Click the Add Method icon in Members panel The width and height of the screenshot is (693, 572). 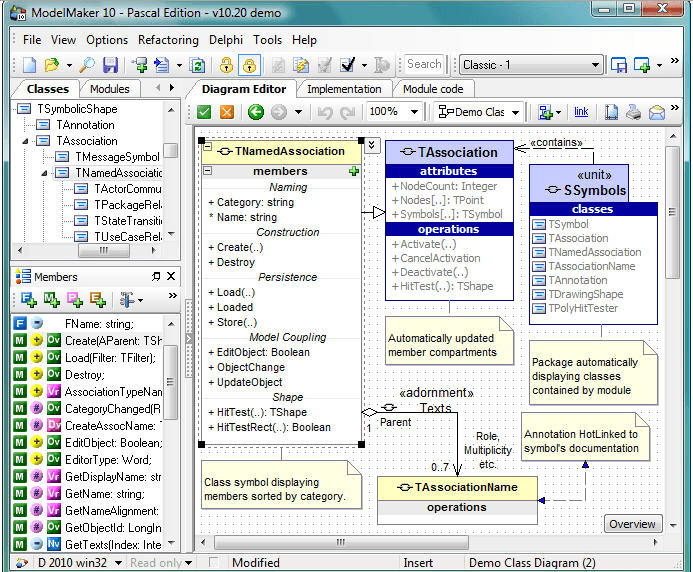click(51, 299)
